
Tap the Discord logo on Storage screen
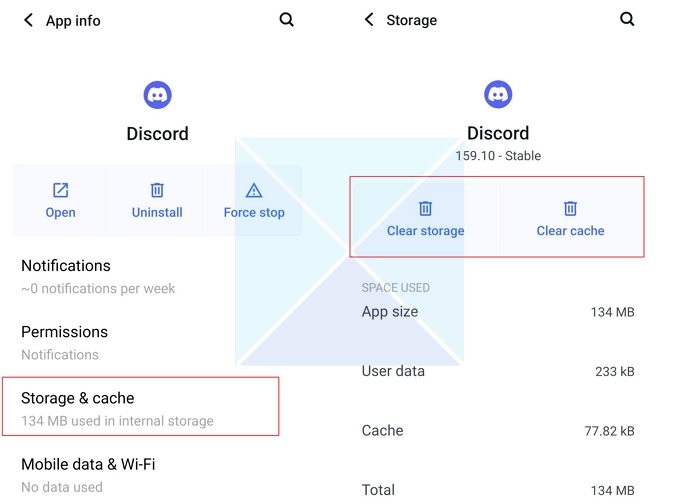[498, 94]
